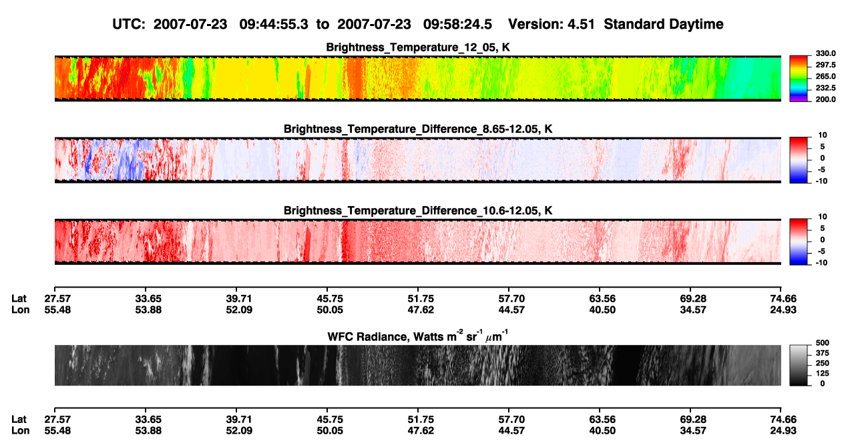Click the grayscale WFC Radiance color bar
868x445 pixels.
point(799,365)
